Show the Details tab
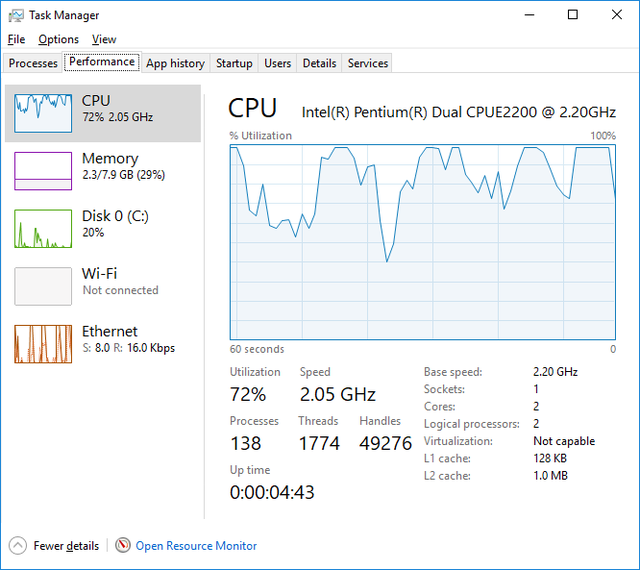 320,63
